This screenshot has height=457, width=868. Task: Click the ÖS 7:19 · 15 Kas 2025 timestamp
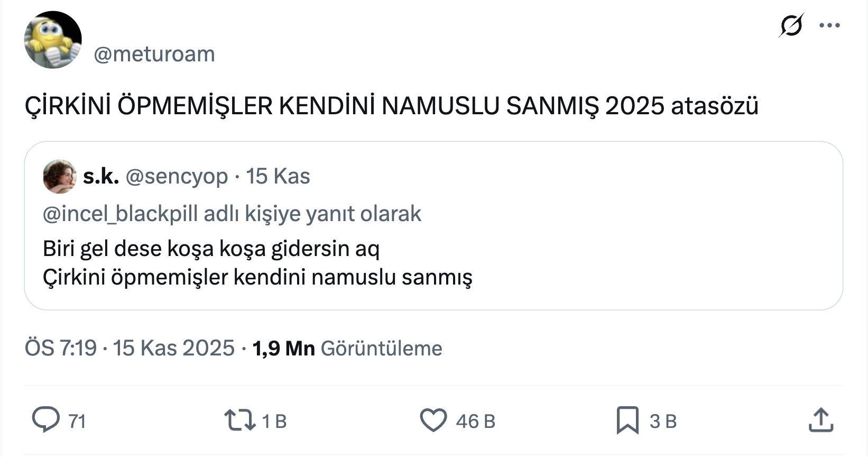pos(130,348)
